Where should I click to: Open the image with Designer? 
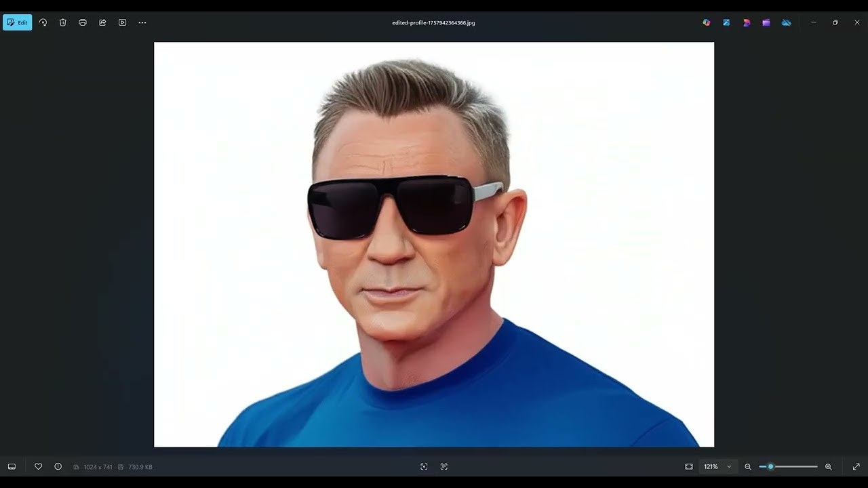pos(747,22)
